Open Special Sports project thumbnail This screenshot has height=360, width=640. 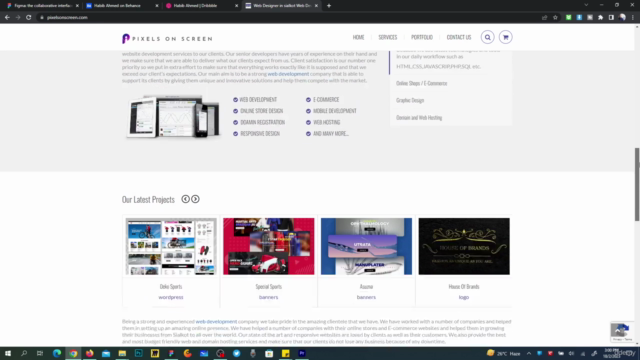(x=269, y=246)
